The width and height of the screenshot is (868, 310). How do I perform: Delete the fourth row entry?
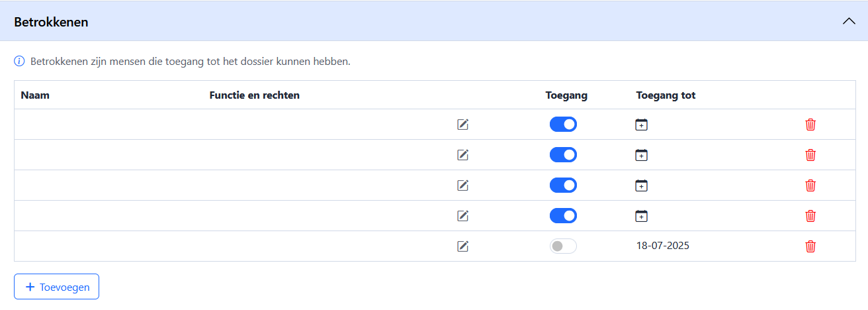pyautogui.click(x=810, y=216)
